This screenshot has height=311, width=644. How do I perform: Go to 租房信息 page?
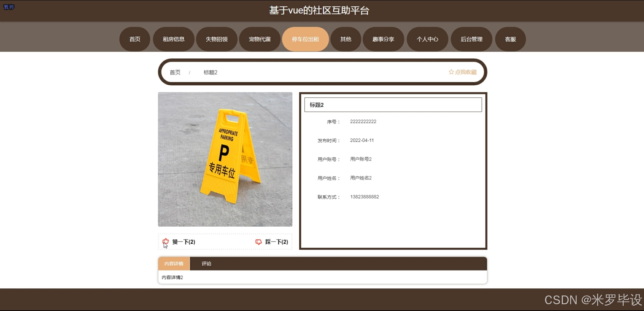pos(174,39)
